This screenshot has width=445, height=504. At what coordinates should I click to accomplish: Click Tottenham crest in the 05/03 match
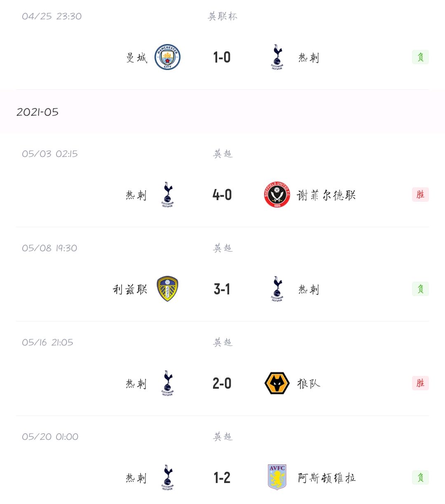[167, 195]
